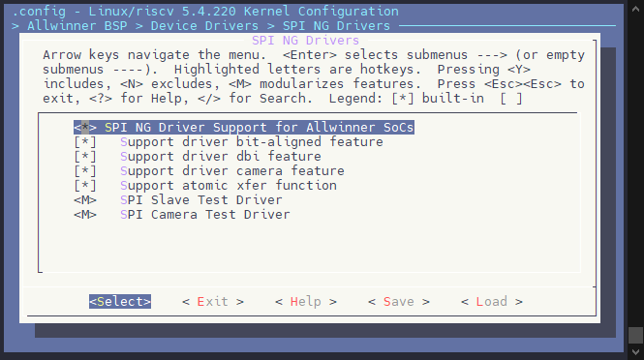Click the terminal scrollbar down arrow
Screen dimensions: 644x360
(635, 352)
